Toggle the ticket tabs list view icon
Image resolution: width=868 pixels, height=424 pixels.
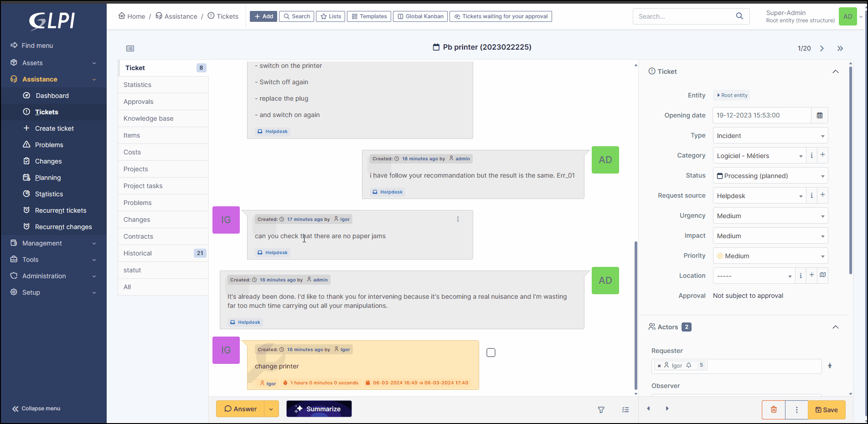[130, 48]
